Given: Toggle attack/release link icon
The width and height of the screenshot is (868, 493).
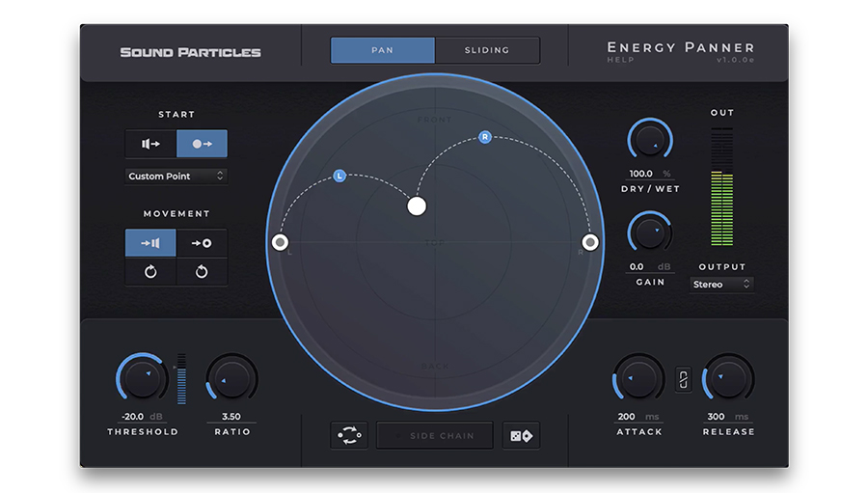Looking at the screenshot, I should point(684,379).
